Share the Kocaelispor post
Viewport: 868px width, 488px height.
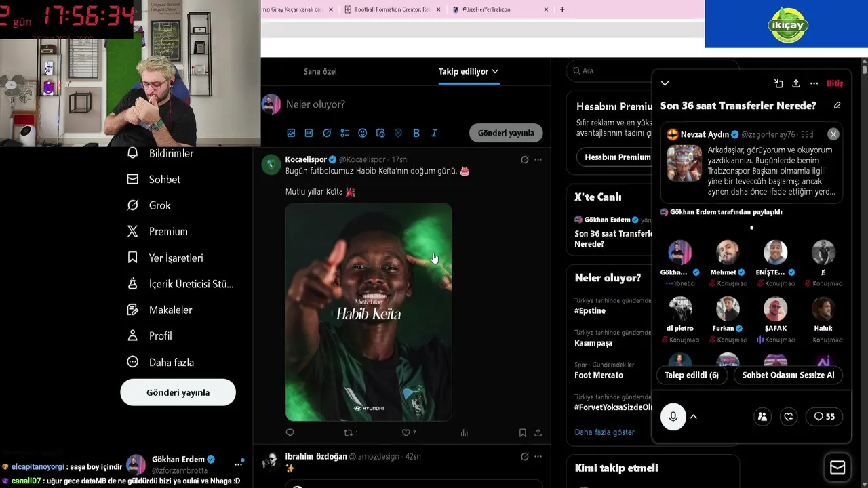[x=538, y=432]
